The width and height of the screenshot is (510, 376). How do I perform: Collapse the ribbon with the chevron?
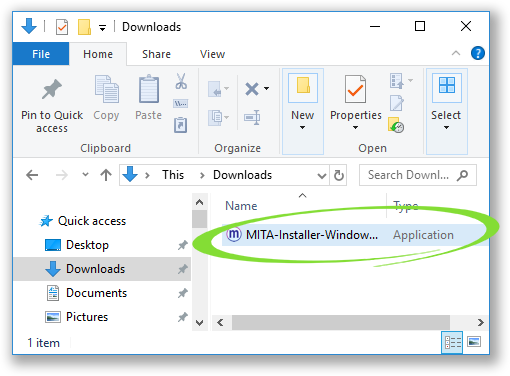pyautogui.click(x=456, y=53)
